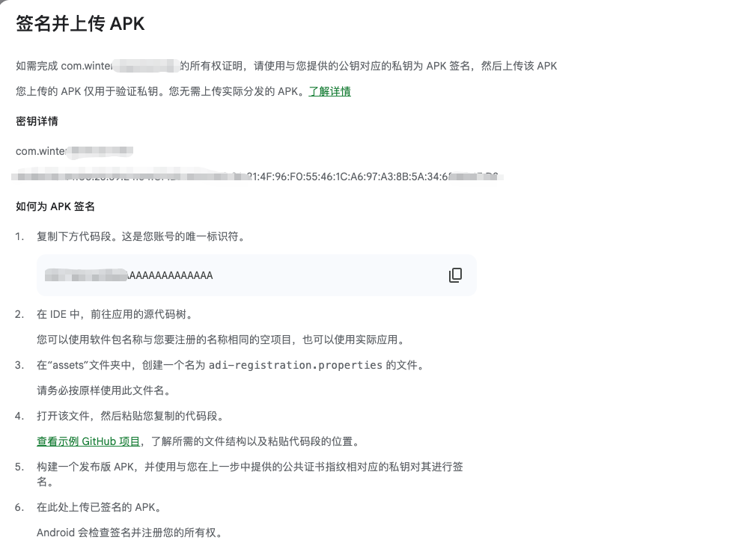Image resolution: width=756 pixels, height=549 pixels.
Task: Click step 6 text 在此处上传已签名的 APK
Action: pos(99,507)
